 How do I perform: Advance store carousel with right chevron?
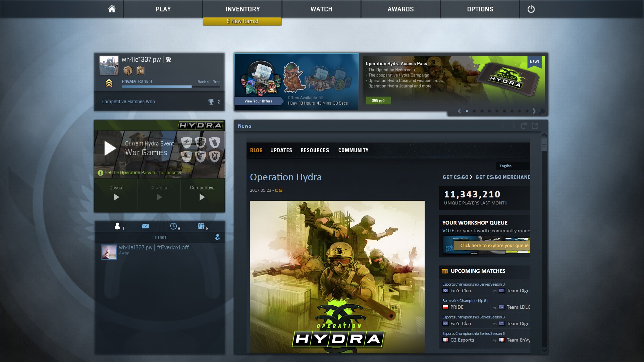pyautogui.click(x=534, y=111)
